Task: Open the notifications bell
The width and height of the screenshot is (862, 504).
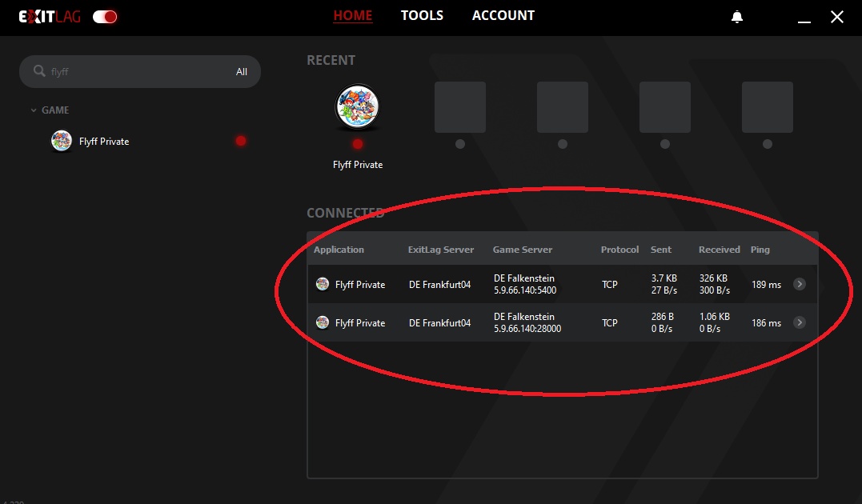Action: tap(737, 17)
